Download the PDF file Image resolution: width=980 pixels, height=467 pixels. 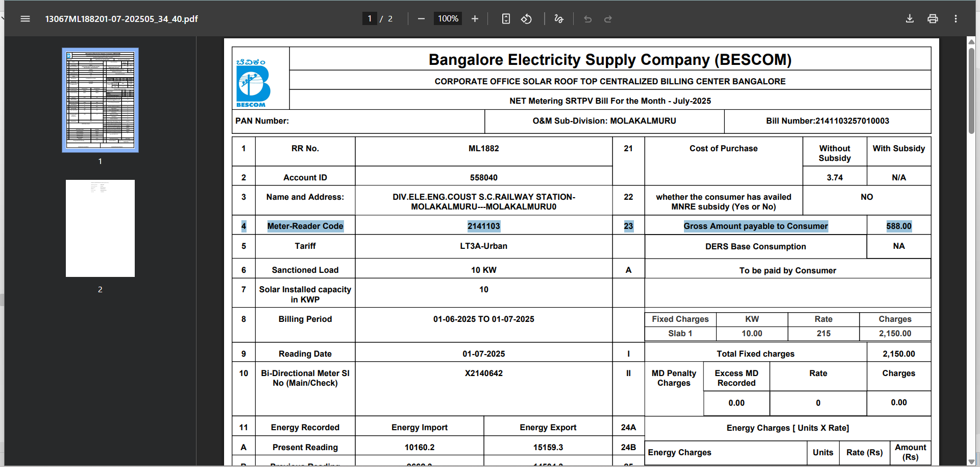pyautogui.click(x=910, y=19)
